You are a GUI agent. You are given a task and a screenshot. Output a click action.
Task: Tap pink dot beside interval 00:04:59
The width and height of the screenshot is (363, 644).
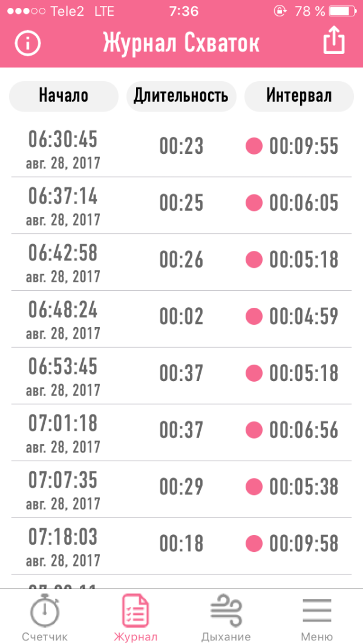pyautogui.click(x=254, y=316)
